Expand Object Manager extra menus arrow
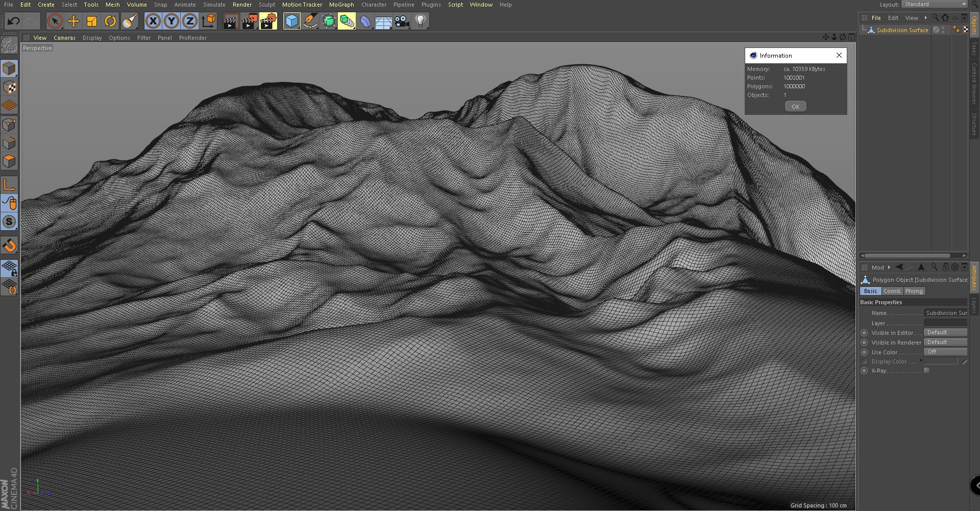980x511 pixels. pyautogui.click(x=925, y=18)
